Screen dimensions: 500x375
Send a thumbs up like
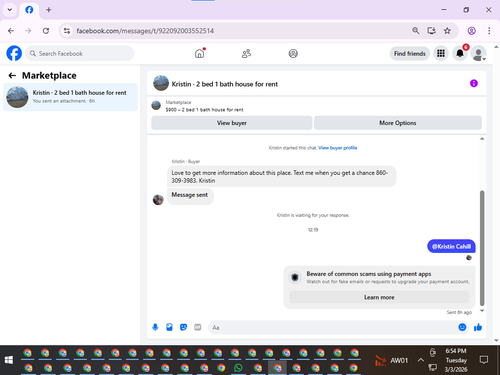(x=478, y=327)
